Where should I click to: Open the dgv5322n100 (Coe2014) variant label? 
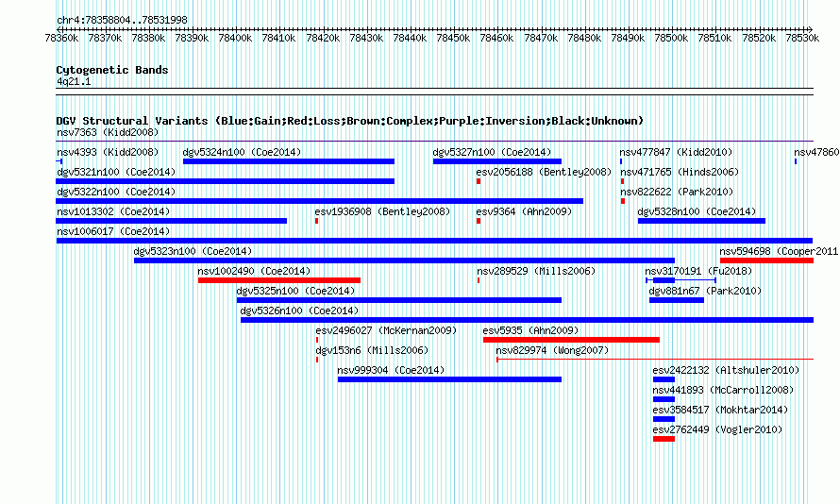[x=116, y=192]
